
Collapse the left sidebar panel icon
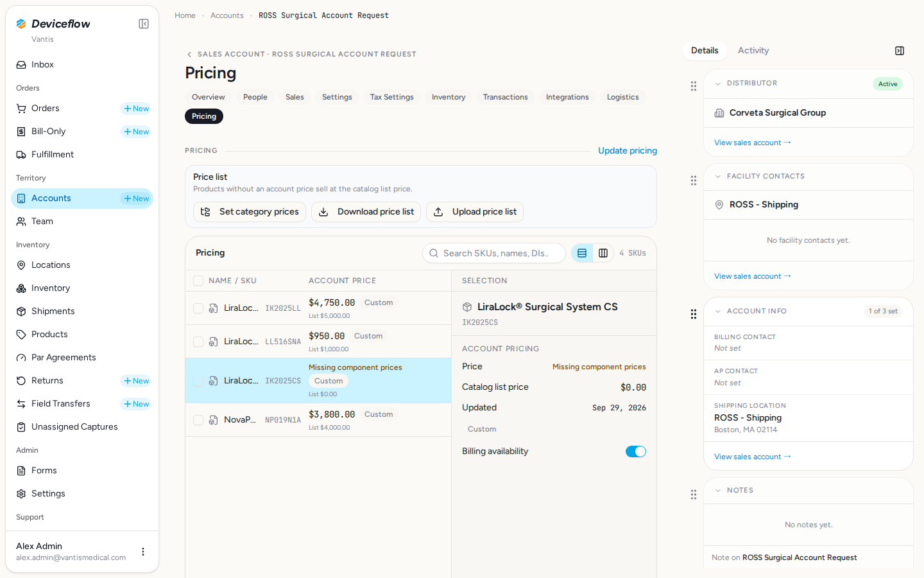pos(144,24)
